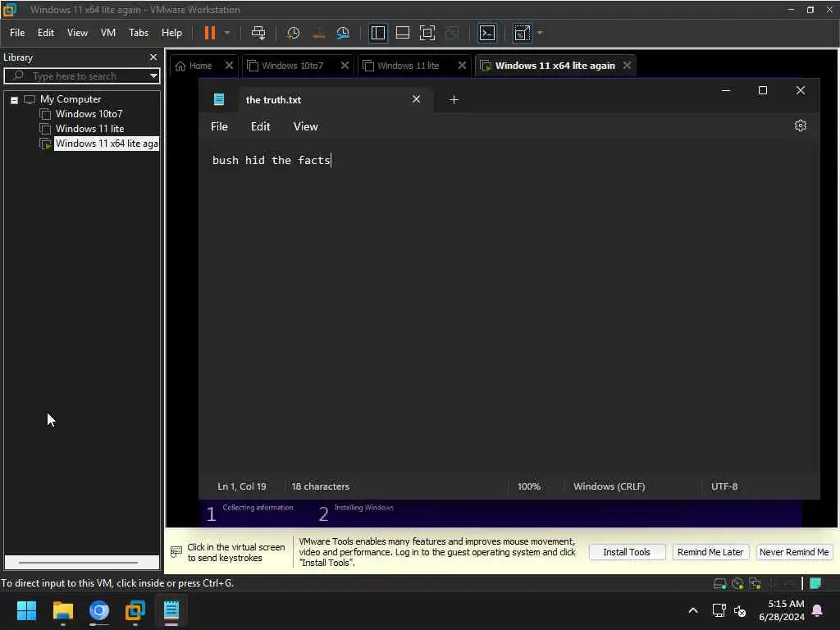The image size is (840, 630).
Task: Open the VMware Help menu
Action: pyautogui.click(x=171, y=33)
